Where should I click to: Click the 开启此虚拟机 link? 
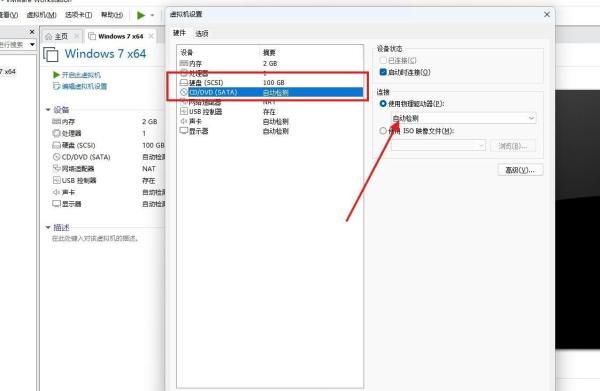pyautogui.click(x=81, y=75)
